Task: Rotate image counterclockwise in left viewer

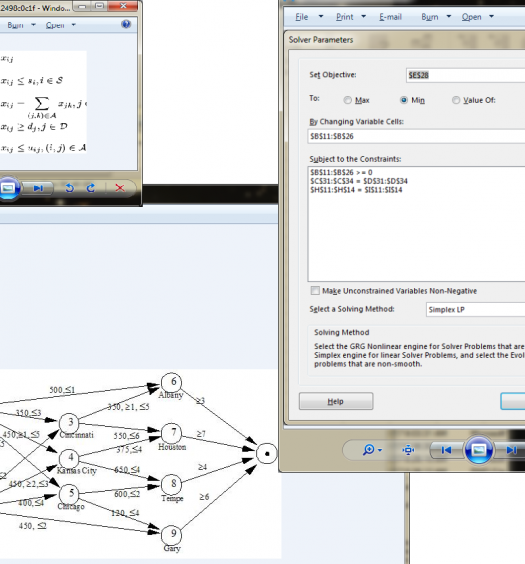Action: 70,188
